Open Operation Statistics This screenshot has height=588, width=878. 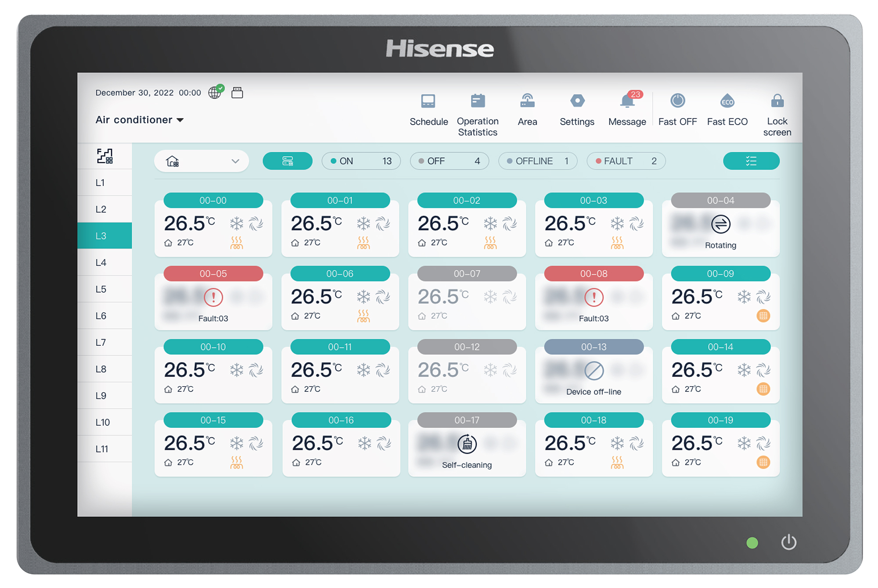477,102
